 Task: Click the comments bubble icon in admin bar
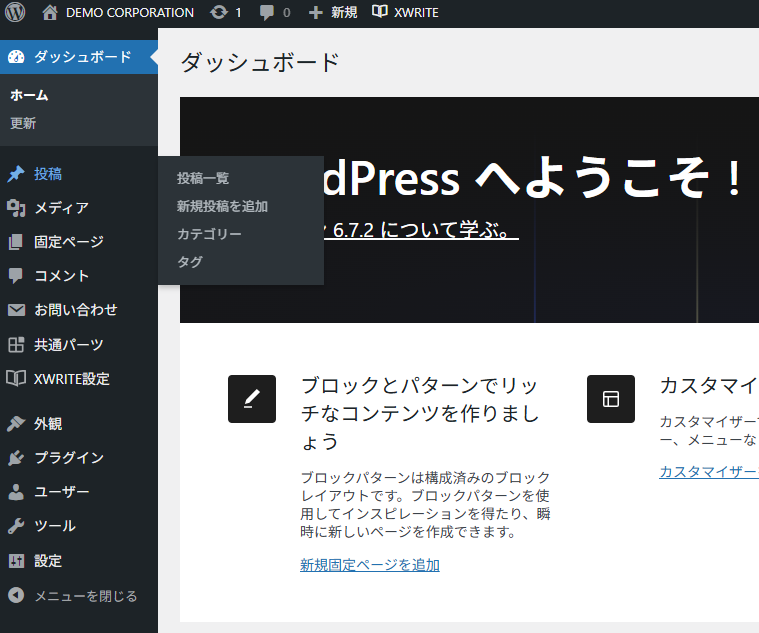[267, 13]
